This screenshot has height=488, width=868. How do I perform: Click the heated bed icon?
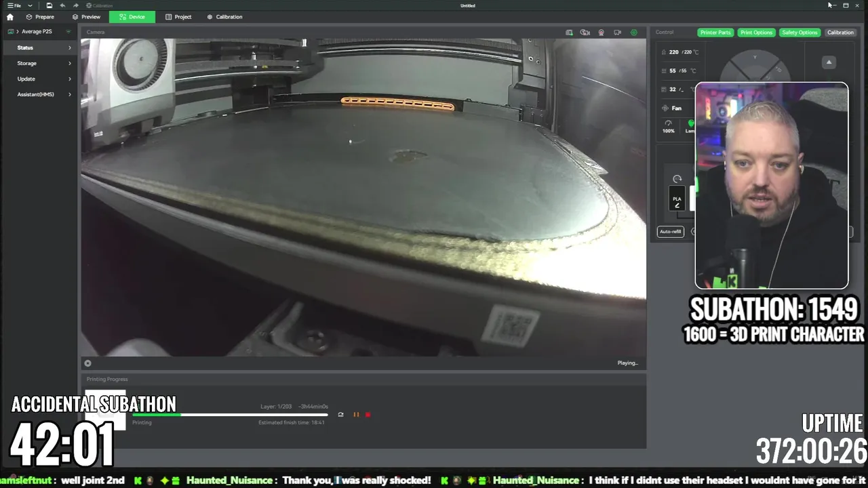click(x=664, y=70)
